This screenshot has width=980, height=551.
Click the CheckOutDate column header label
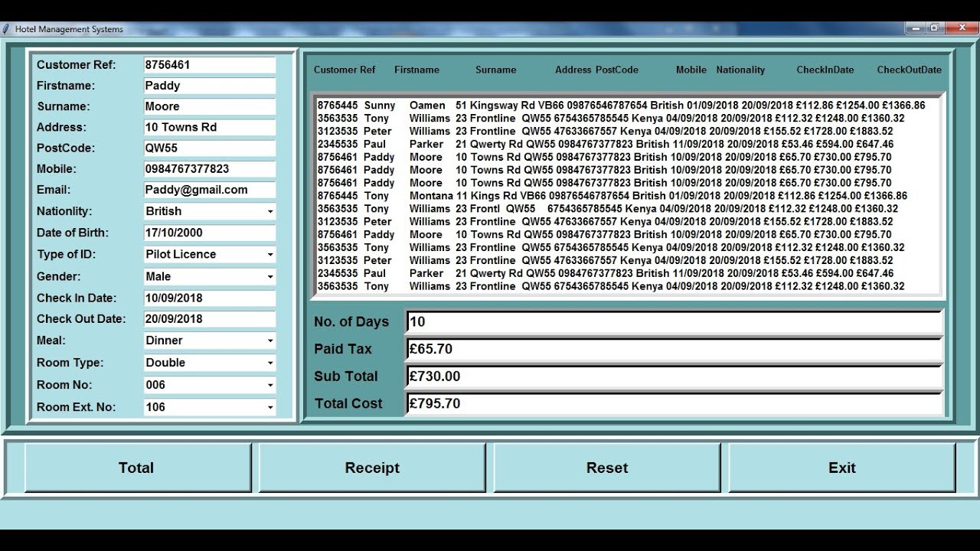click(909, 70)
